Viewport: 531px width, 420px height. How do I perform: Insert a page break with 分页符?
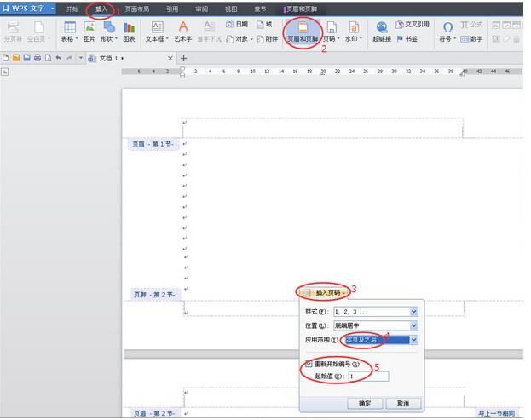pyautogui.click(x=13, y=32)
